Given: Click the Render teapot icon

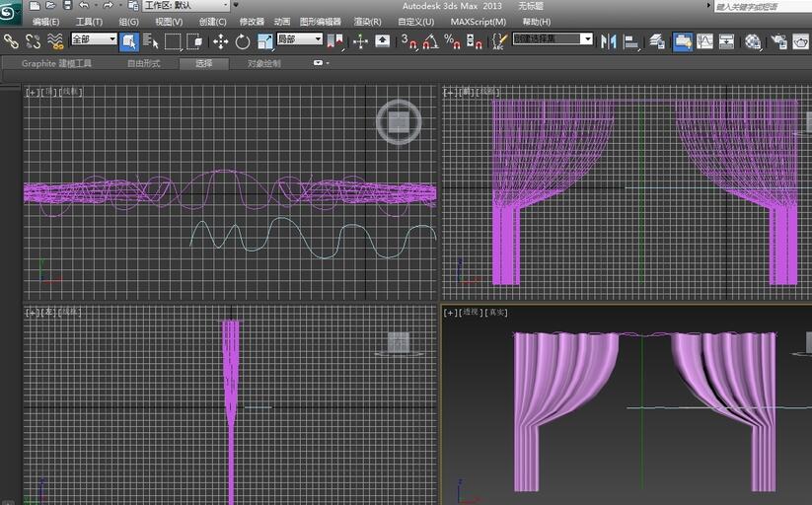Looking at the screenshot, I should pyautogui.click(x=801, y=41).
